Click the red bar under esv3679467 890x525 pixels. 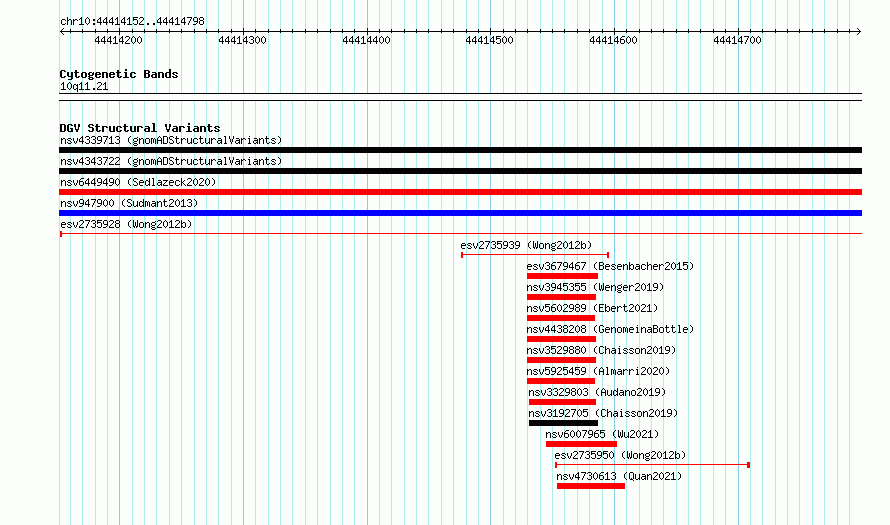click(562, 276)
